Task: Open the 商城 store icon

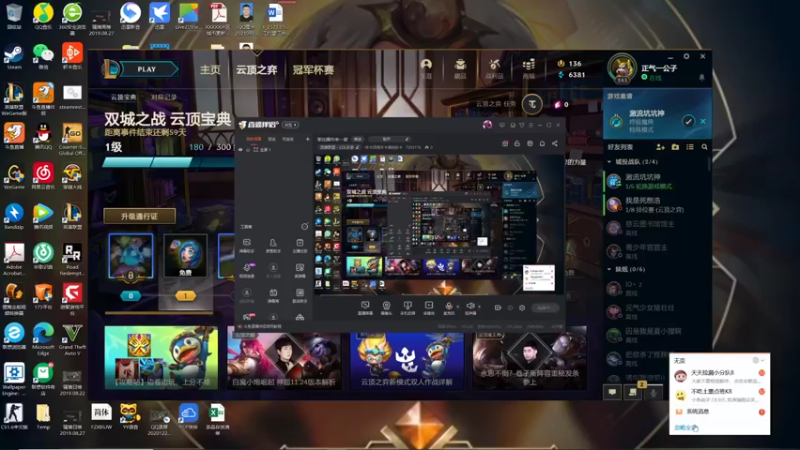Action: pos(529,68)
